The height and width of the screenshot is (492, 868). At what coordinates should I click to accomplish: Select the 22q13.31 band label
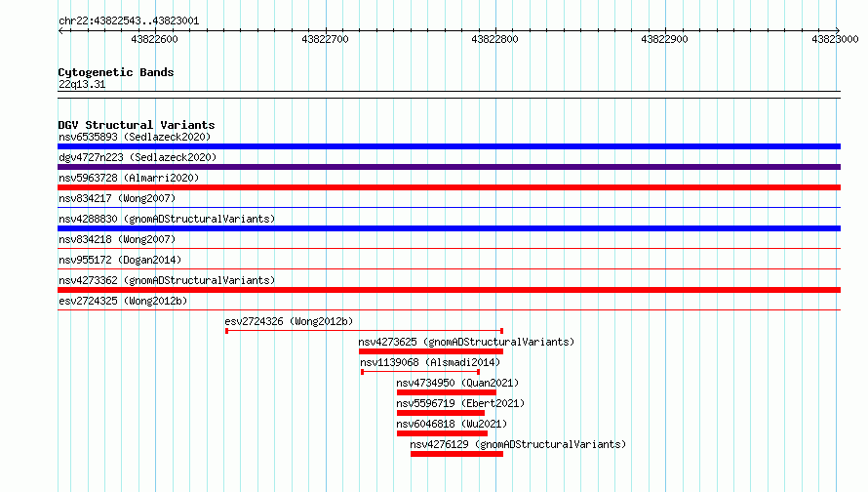[x=82, y=84]
